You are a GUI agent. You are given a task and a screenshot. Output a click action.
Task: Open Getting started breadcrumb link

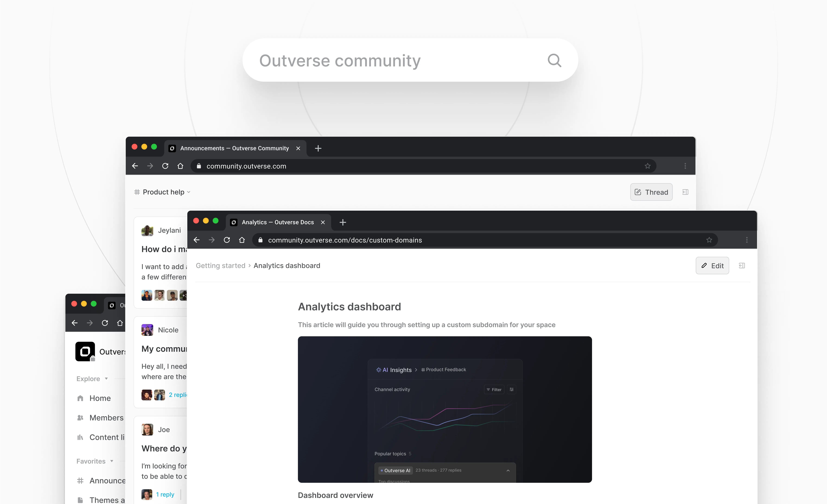220,265
